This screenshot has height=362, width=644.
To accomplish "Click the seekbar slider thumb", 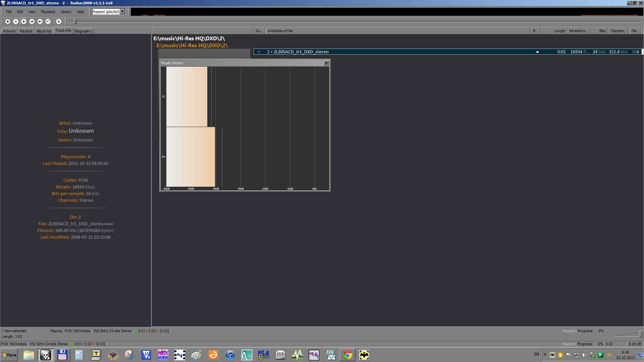I will coord(75,21).
